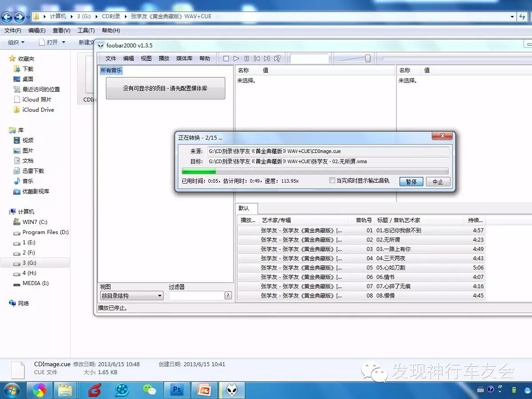Open WeChat from the taskbar
This screenshot has width=532, height=399.
(149, 390)
